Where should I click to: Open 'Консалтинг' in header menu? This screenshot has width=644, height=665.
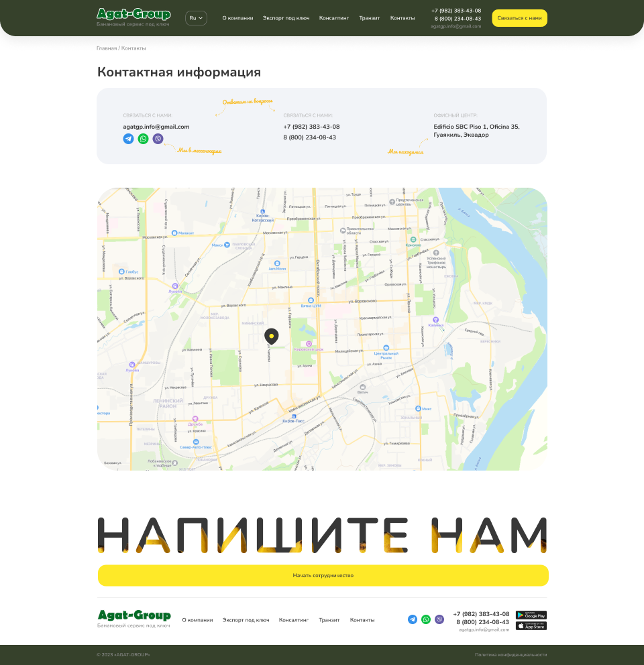tap(334, 18)
